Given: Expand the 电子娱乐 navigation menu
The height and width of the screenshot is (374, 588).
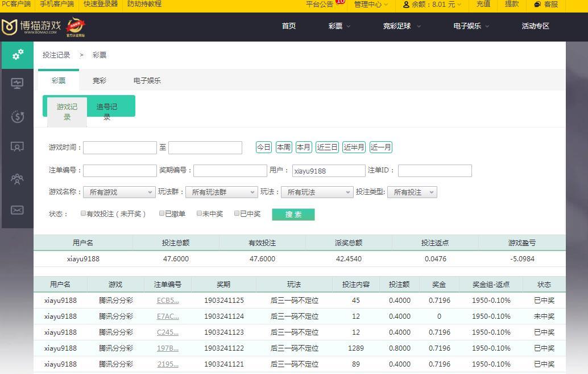Looking at the screenshot, I should (x=471, y=26).
